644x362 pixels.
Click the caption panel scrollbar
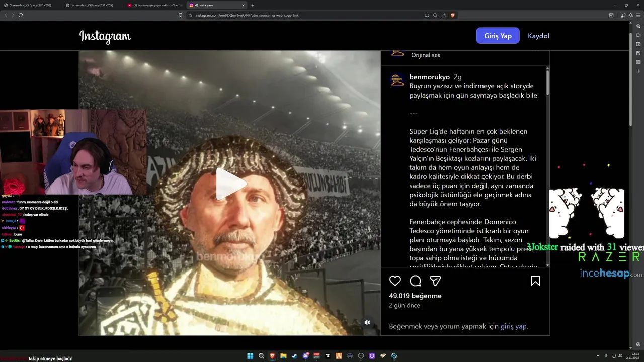click(547, 83)
